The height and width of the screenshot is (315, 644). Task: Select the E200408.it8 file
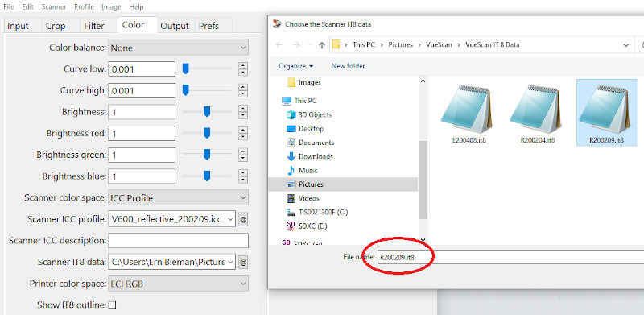[x=469, y=114]
